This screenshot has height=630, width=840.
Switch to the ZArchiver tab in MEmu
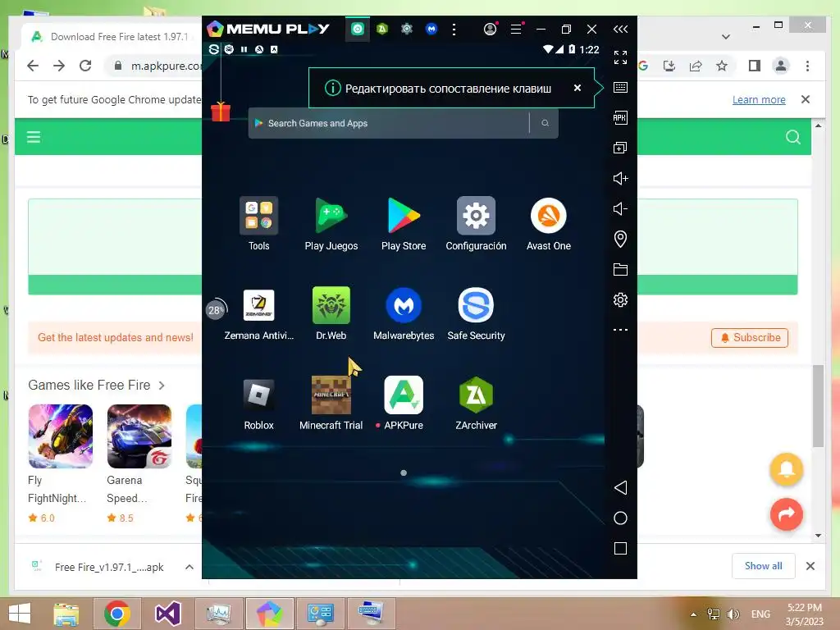click(x=382, y=29)
